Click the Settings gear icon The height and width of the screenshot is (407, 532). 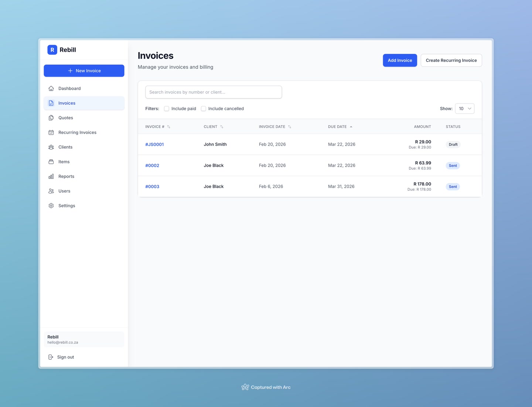(51, 206)
